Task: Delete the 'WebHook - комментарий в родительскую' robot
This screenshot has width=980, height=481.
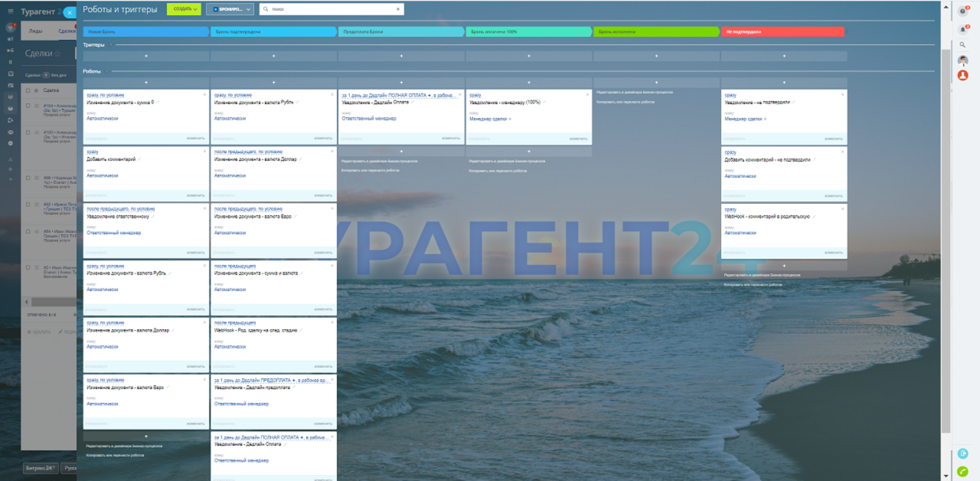Action: (x=843, y=209)
